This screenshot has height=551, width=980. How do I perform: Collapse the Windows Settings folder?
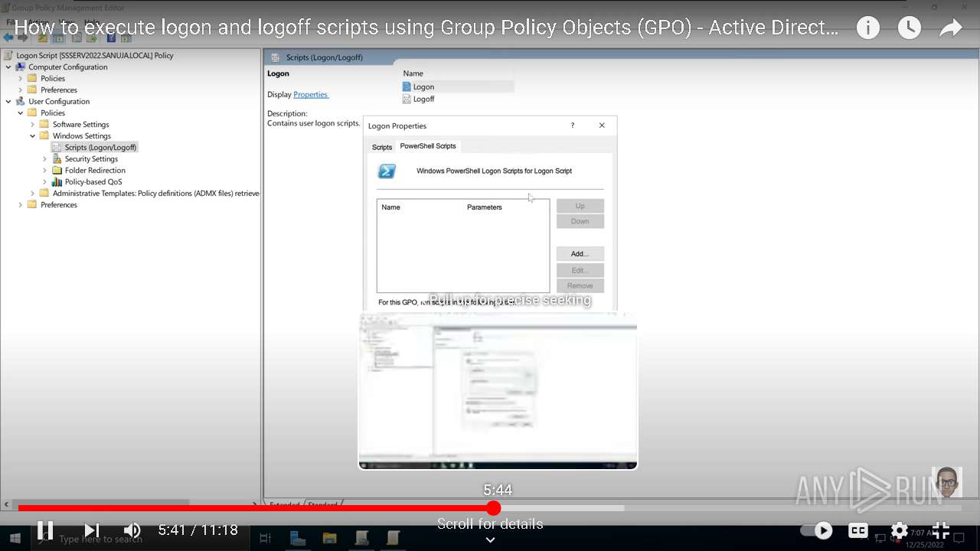33,135
